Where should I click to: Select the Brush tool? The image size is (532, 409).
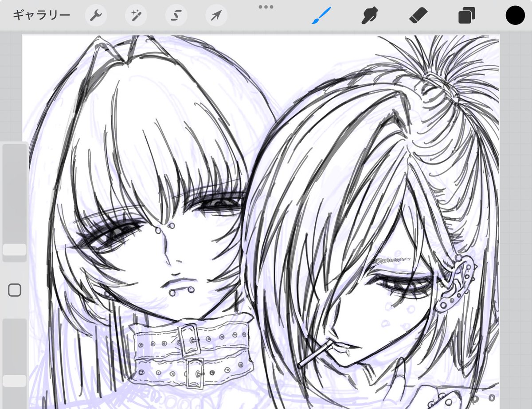point(321,16)
